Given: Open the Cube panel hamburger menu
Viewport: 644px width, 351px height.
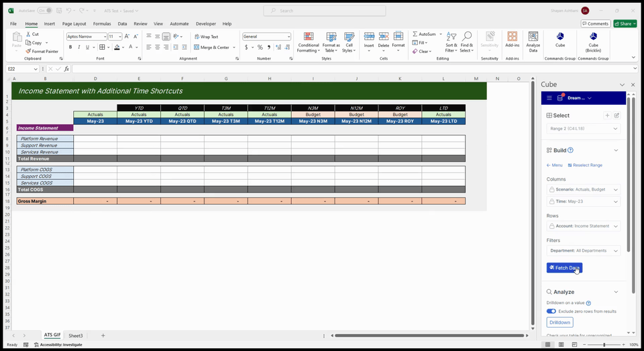Looking at the screenshot, I should [549, 98].
